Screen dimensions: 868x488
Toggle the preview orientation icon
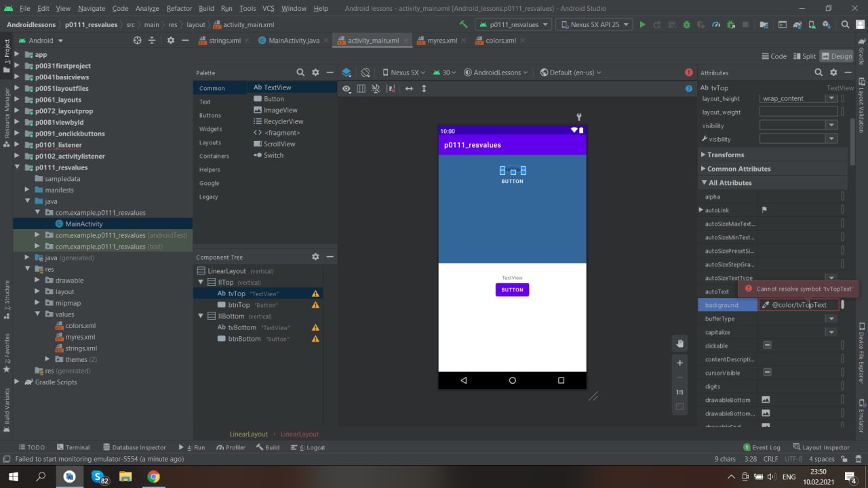pyautogui.click(x=366, y=73)
